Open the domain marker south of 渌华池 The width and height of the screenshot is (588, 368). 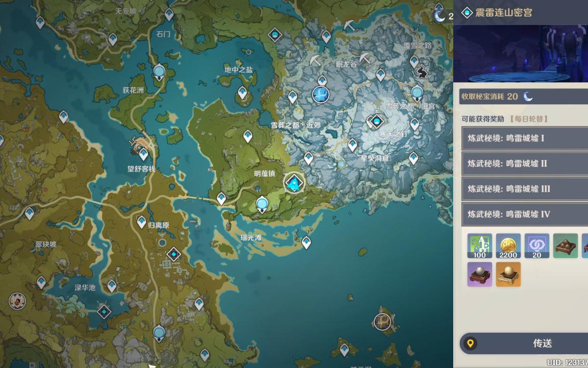104,312
